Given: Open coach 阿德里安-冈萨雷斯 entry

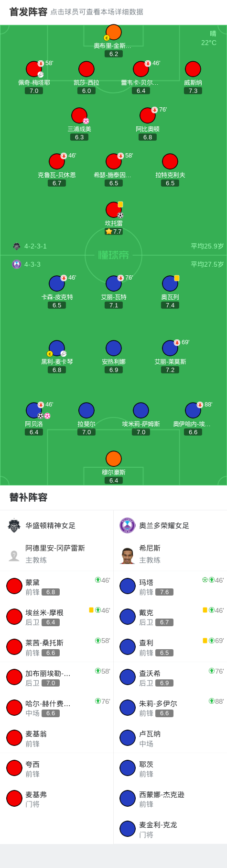Looking at the screenshot, I should coord(57,554).
